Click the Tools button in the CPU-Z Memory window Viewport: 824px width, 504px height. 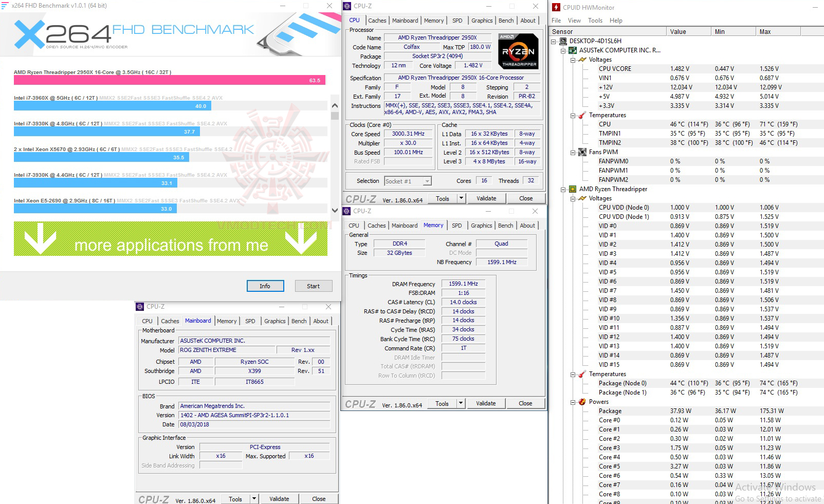coord(442,403)
